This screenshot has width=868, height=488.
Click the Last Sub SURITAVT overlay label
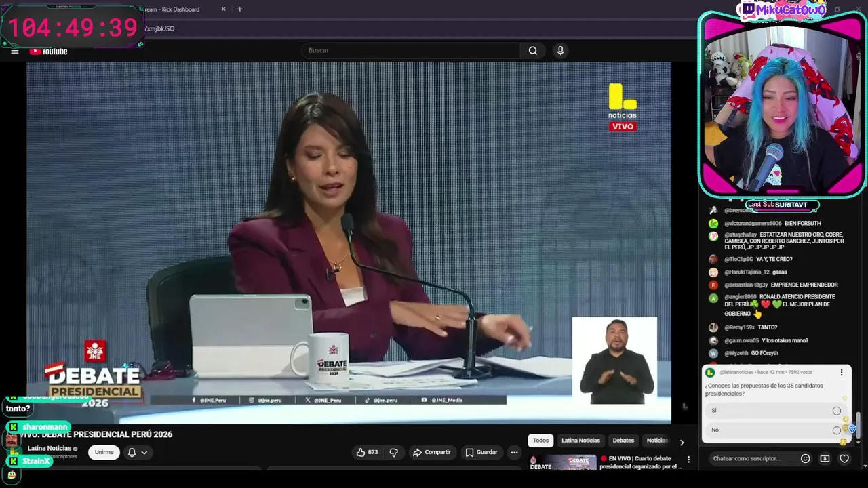[x=782, y=205]
